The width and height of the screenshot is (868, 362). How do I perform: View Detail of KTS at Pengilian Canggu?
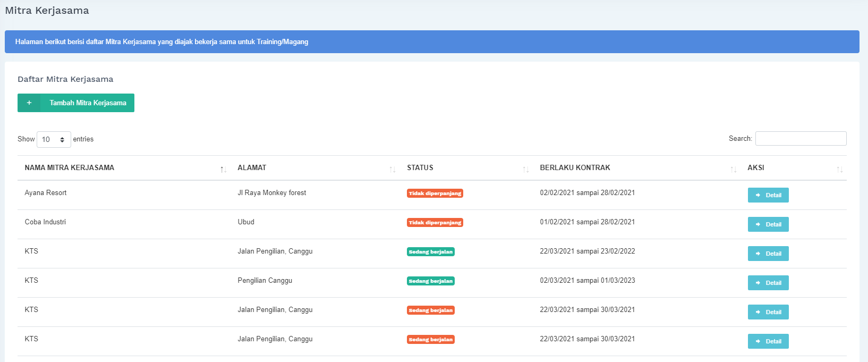(768, 283)
